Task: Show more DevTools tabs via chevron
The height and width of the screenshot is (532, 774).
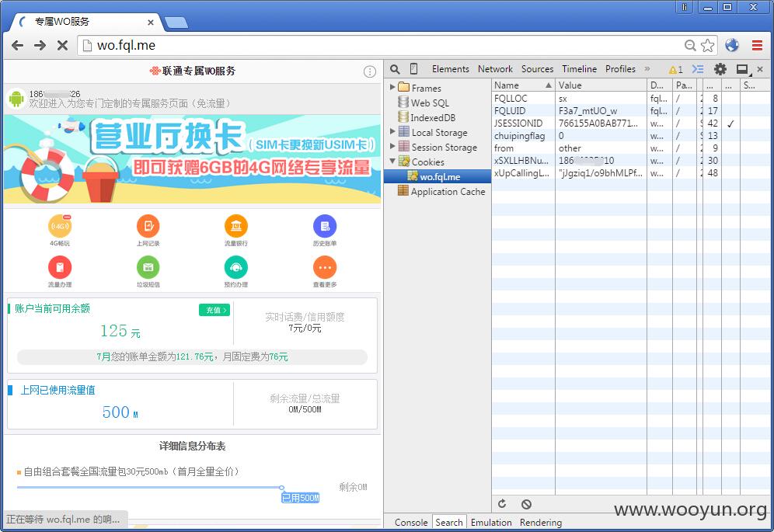Action: pyautogui.click(x=647, y=69)
